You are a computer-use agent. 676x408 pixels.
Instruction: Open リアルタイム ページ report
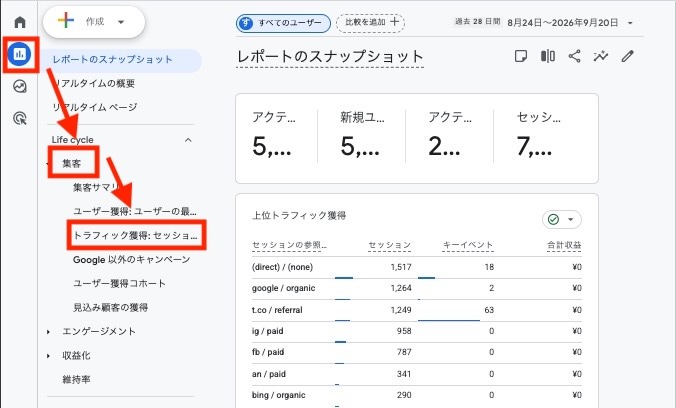[95, 107]
